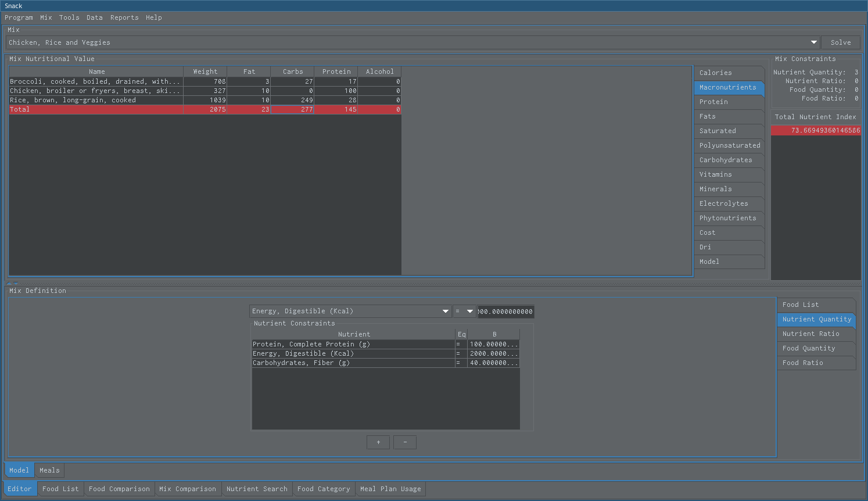
Task: Select the Energy, Digestible (Kcal) constraint row
Action: point(386,353)
